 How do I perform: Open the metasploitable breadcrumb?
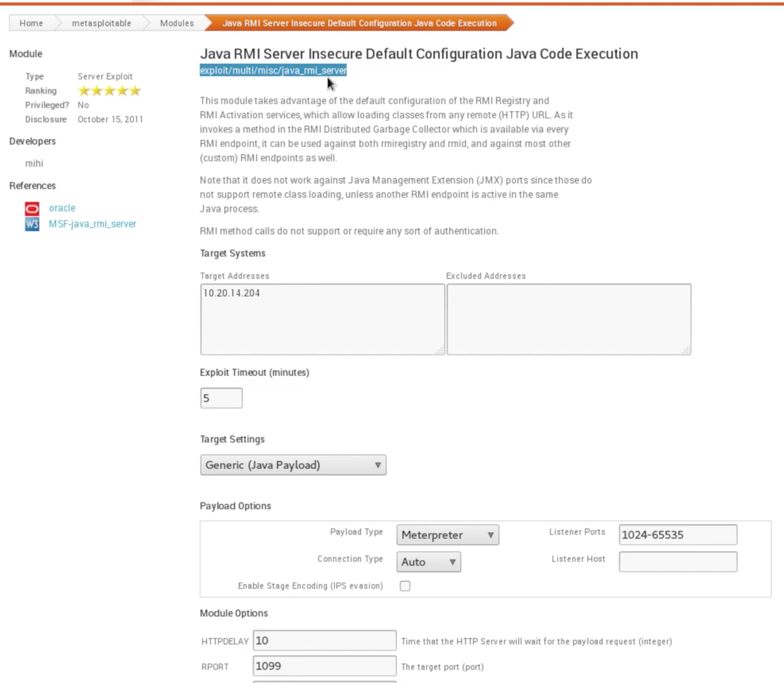(101, 23)
